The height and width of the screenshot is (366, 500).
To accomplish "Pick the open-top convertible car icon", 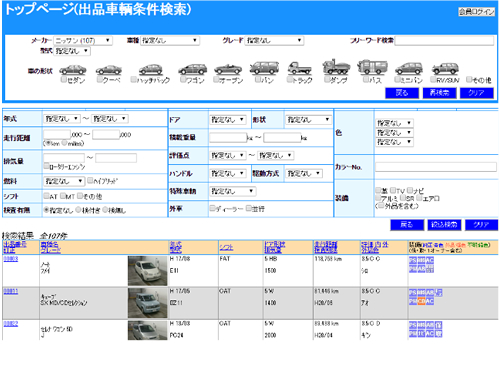I will (x=228, y=69).
